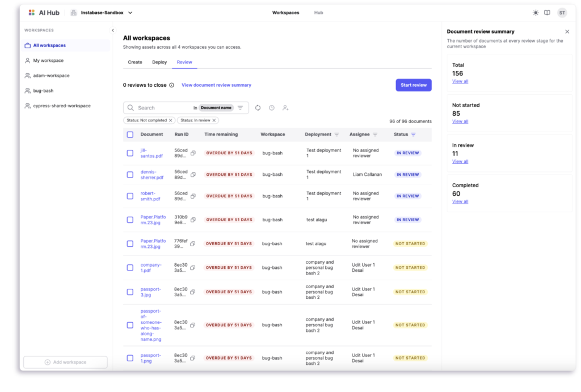Screen dimensions: 581x392
Task: Copy run ID for passport-3.jpg
Action: 193,292
